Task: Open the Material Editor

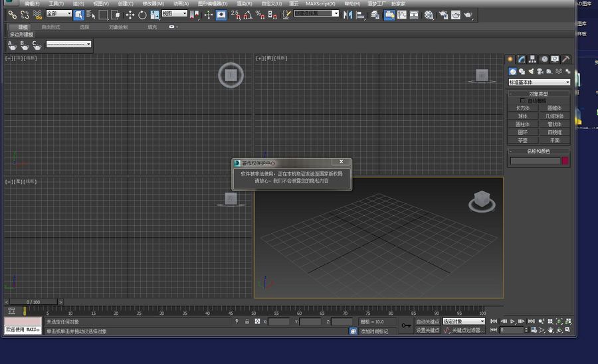Action: click(x=429, y=15)
